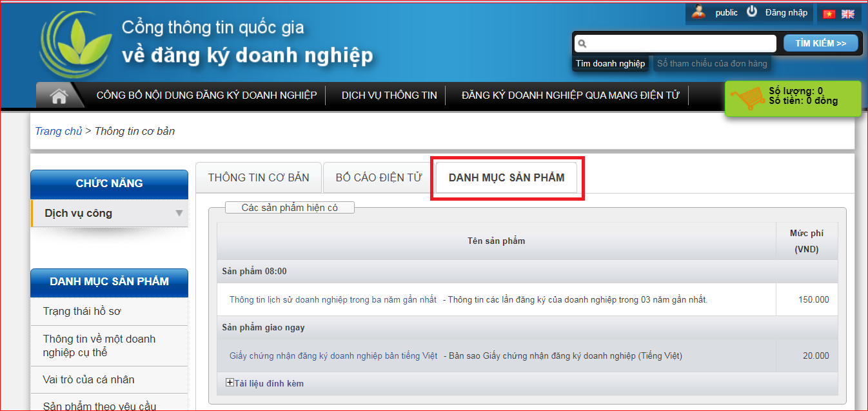
Task: Click Số lượng: 0 cart summary
Action: [x=796, y=91]
